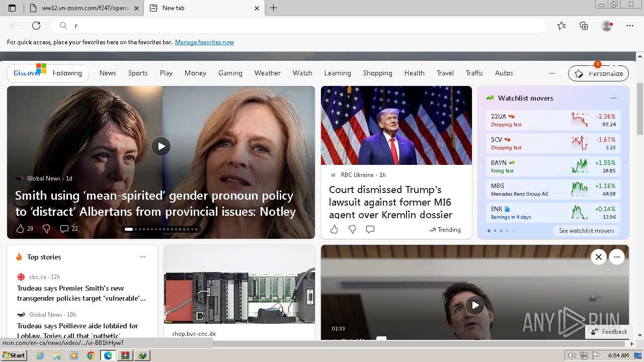Open the Sports category
Screen dimensions: 644x362
[x=138, y=73]
